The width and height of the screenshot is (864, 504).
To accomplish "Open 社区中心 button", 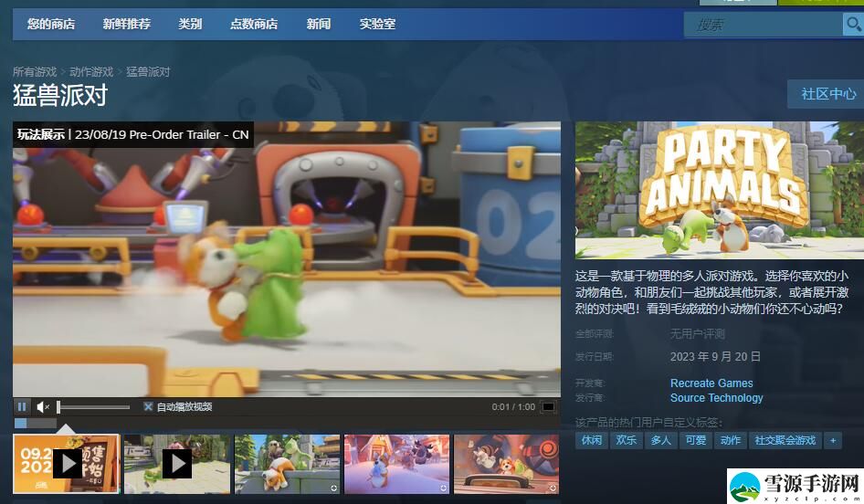I will coord(827,94).
